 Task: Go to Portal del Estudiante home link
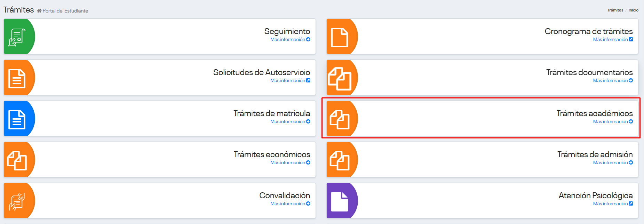click(65, 11)
